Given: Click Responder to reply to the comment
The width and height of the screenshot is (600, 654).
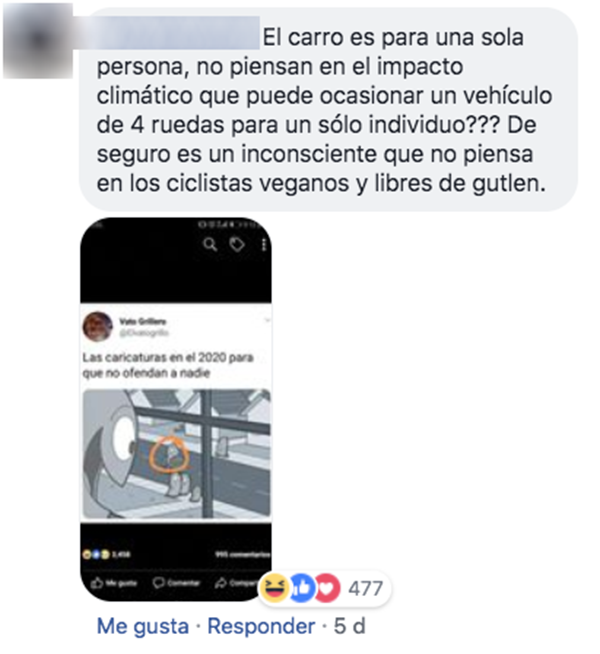Looking at the screenshot, I should coord(261,626).
